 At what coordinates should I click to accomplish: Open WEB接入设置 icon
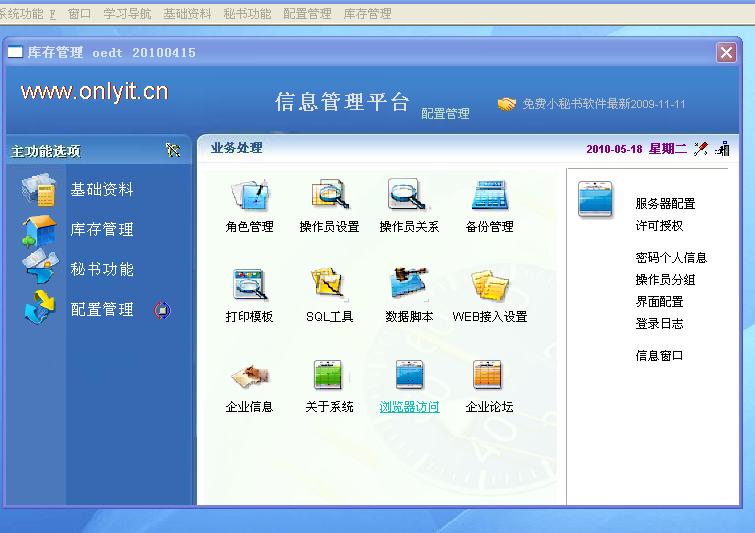point(489,286)
